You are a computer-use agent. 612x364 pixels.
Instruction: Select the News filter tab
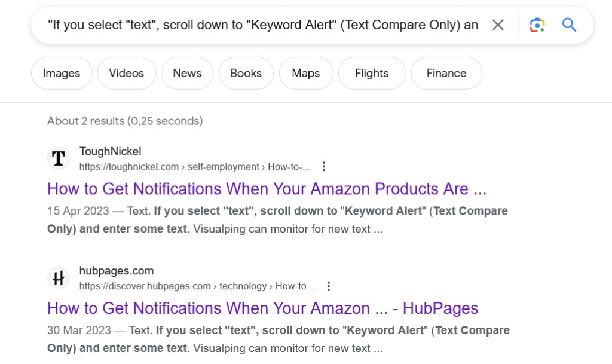tap(187, 73)
